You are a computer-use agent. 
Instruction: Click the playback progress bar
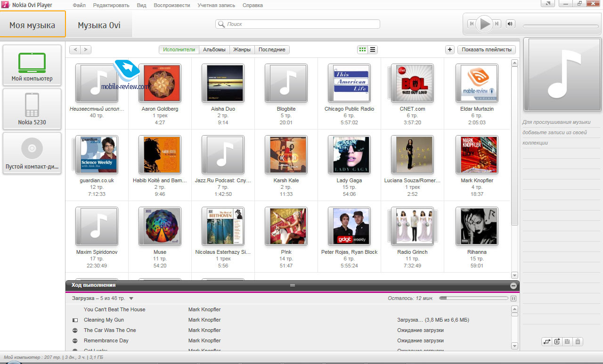pos(561,26)
